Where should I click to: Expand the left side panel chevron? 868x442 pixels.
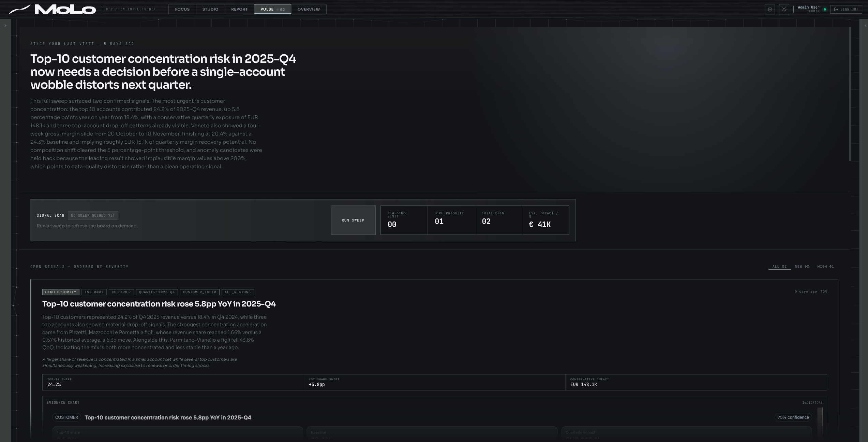5,26
